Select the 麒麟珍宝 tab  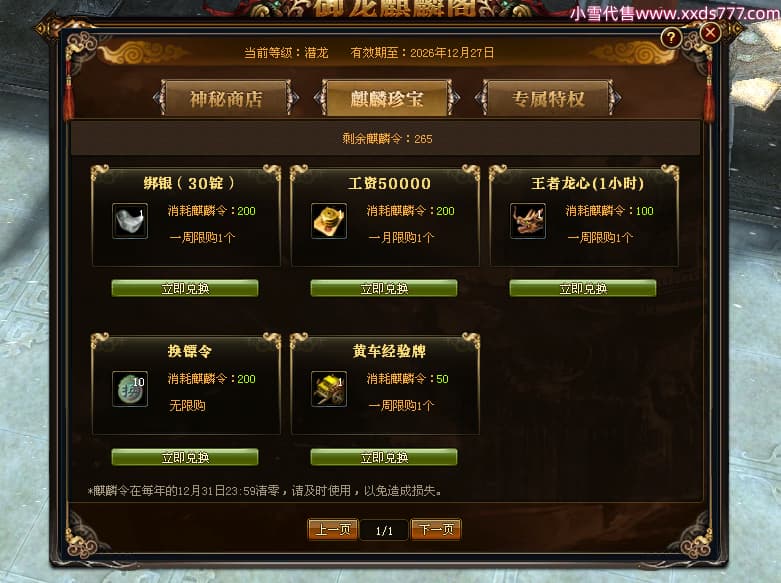(387, 99)
